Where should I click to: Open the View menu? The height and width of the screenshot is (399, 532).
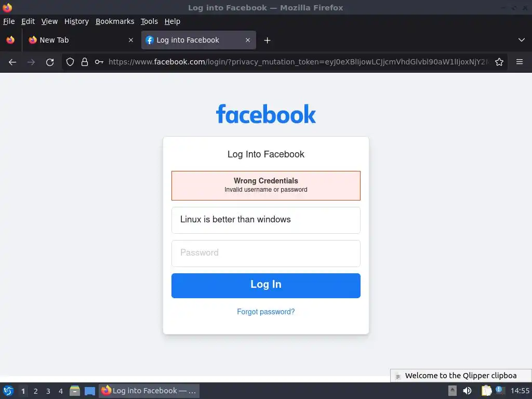(49, 21)
